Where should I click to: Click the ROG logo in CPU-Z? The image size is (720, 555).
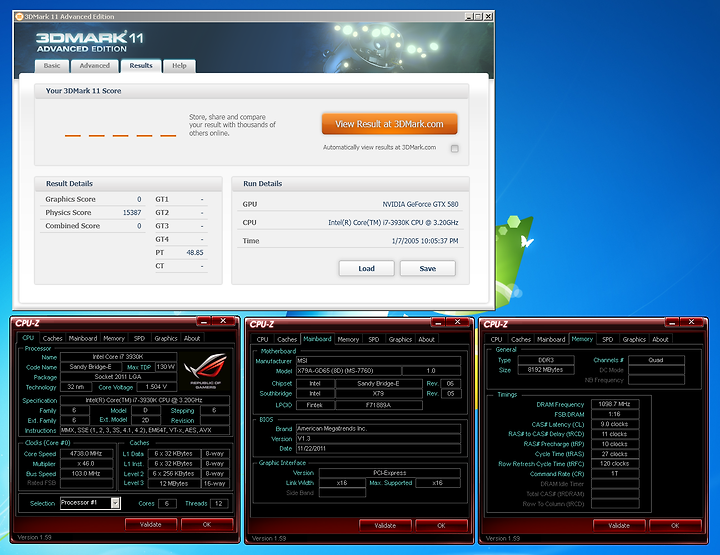205,370
